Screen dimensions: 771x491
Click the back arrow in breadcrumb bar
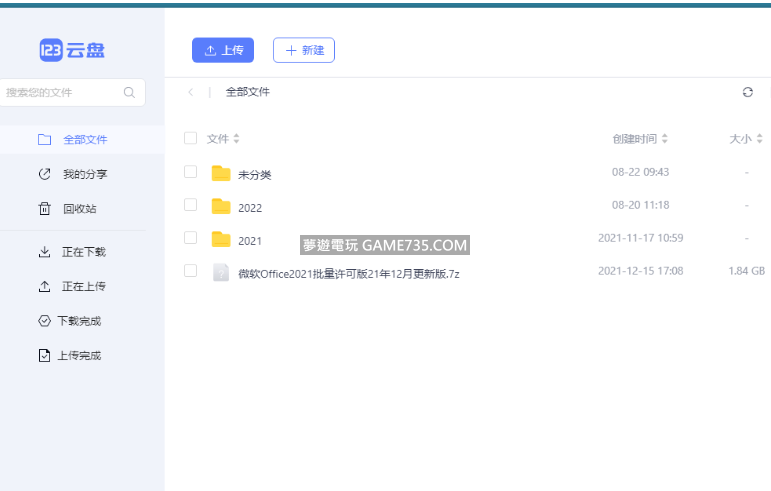(191, 92)
